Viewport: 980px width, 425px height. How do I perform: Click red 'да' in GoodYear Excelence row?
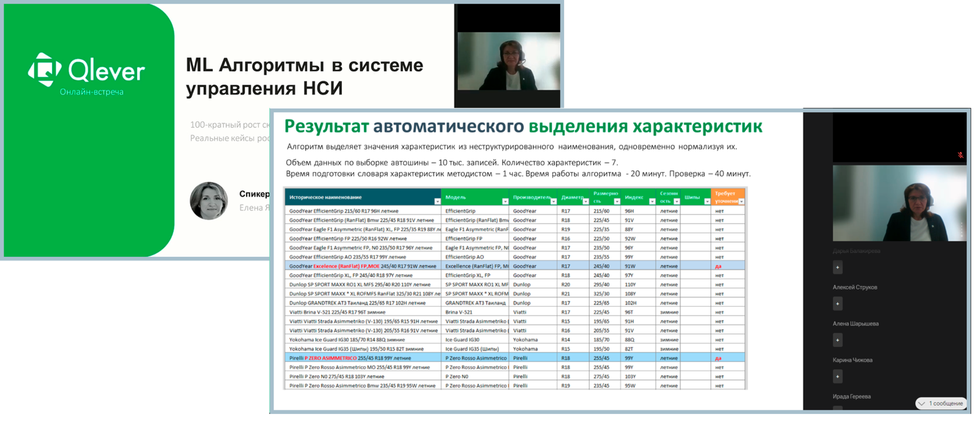pos(718,266)
